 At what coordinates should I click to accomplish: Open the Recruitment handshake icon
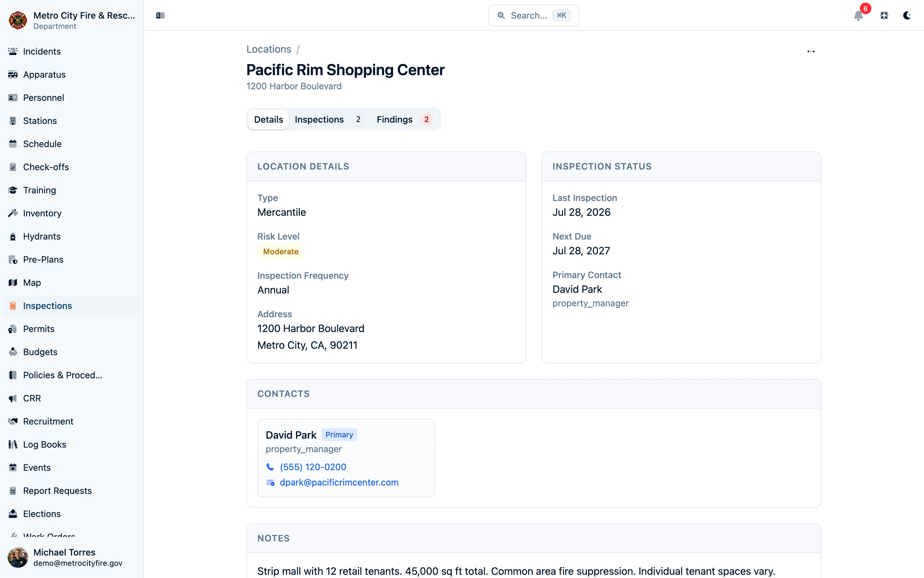click(13, 421)
